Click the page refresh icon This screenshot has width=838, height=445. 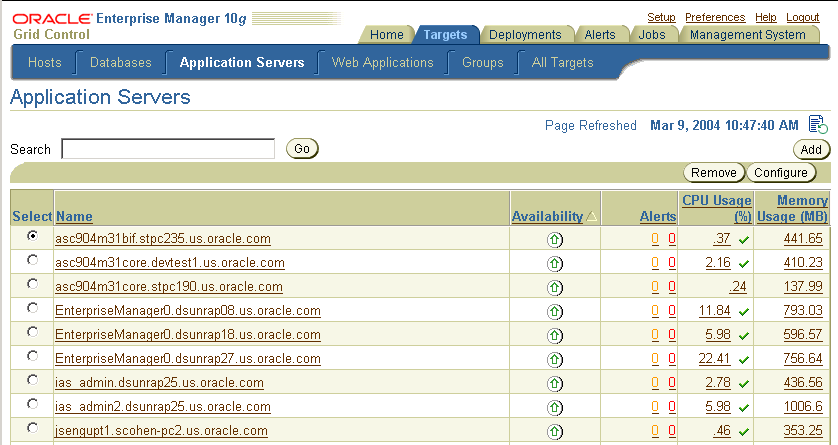pyautogui.click(x=818, y=124)
